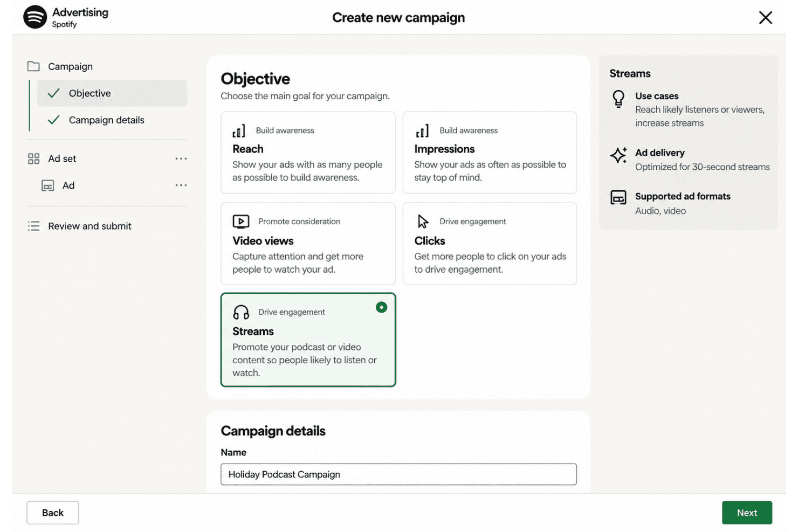Select the Ad item in sidebar

pyautogui.click(x=68, y=185)
